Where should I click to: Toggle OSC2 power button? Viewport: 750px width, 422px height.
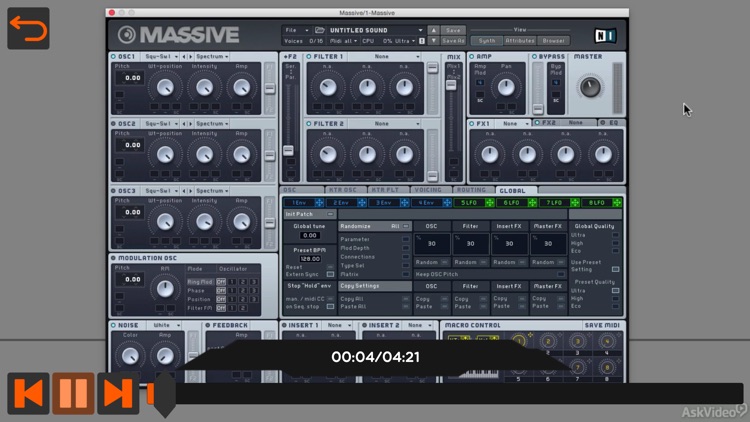point(113,124)
